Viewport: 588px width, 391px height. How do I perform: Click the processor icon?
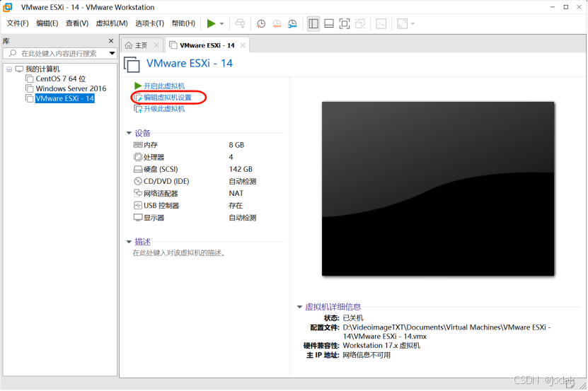pyautogui.click(x=138, y=157)
